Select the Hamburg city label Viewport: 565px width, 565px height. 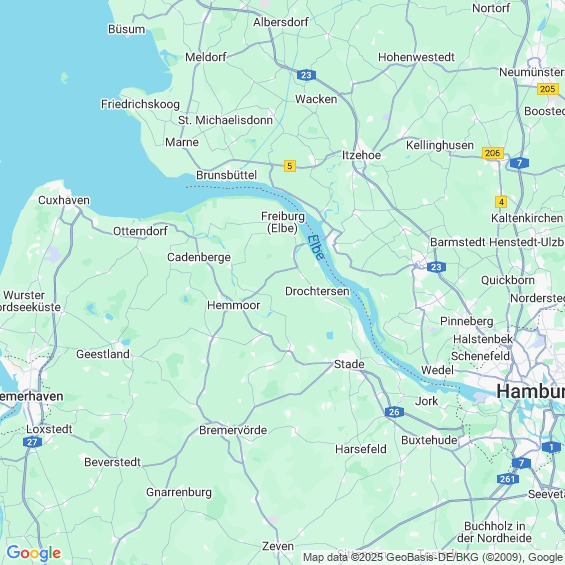pos(530,391)
